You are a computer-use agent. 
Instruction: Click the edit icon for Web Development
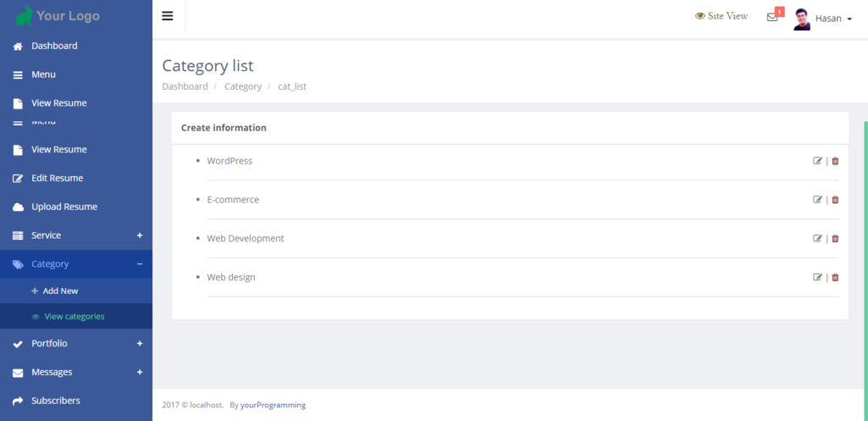point(817,239)
